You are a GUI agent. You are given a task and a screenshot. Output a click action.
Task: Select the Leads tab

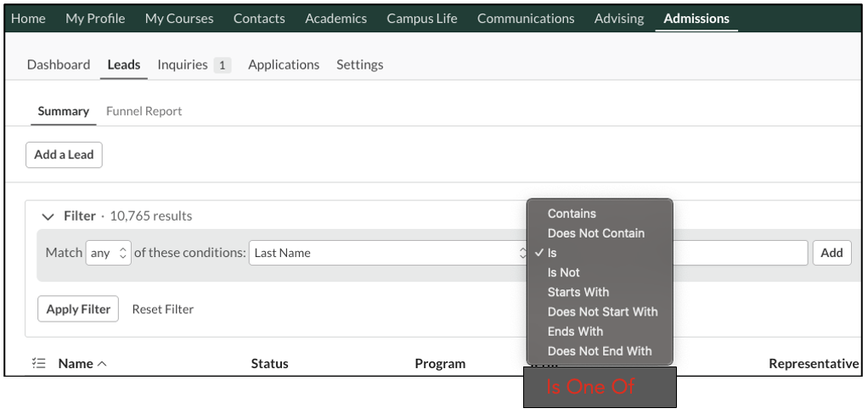[123, 64]
